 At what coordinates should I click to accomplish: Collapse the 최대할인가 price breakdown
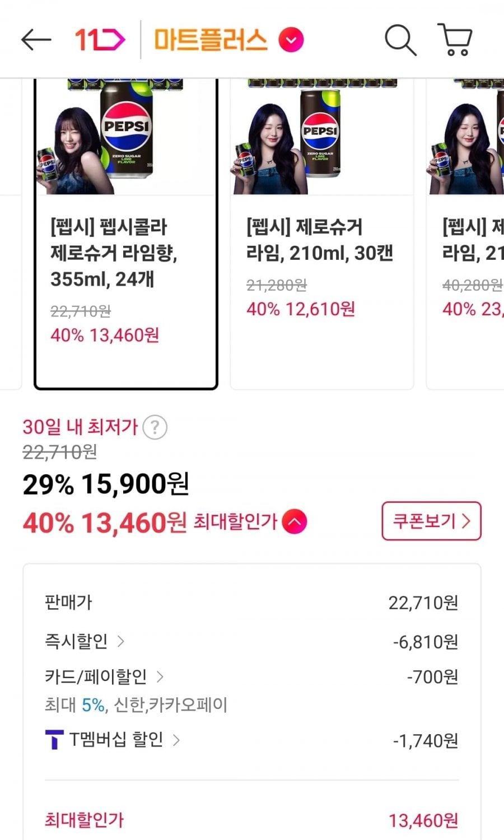[x=295, y=522]
